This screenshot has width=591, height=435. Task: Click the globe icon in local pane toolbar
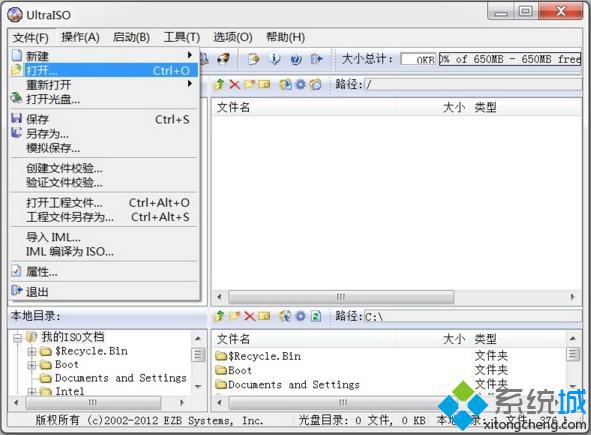click(285, 316)
